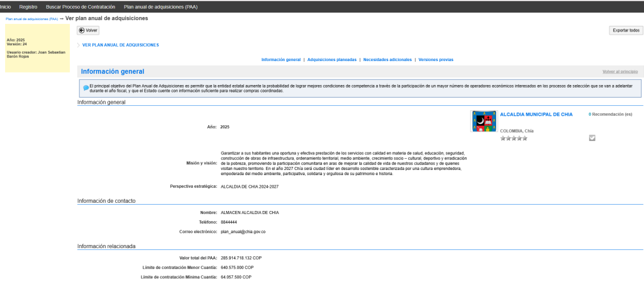
Task: Open the Inicio menu item
Action: pyautogui.click(x=5, y=6)
